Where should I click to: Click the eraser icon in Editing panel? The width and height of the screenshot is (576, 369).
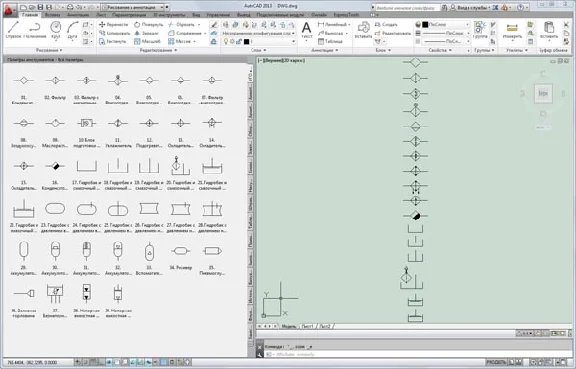[x=214, y=25]
